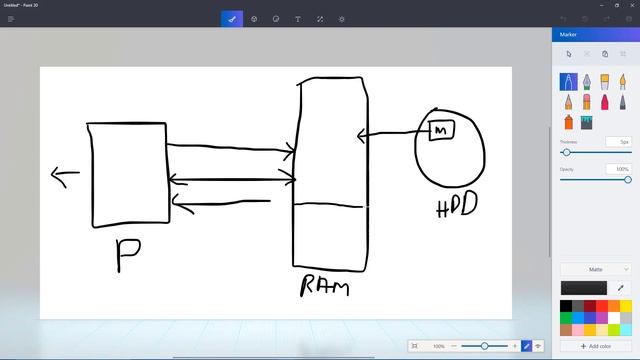The image size is (640, 360).
Task: Open the Canvas tab
Action: pyautogui.click(x=320, y=19)
